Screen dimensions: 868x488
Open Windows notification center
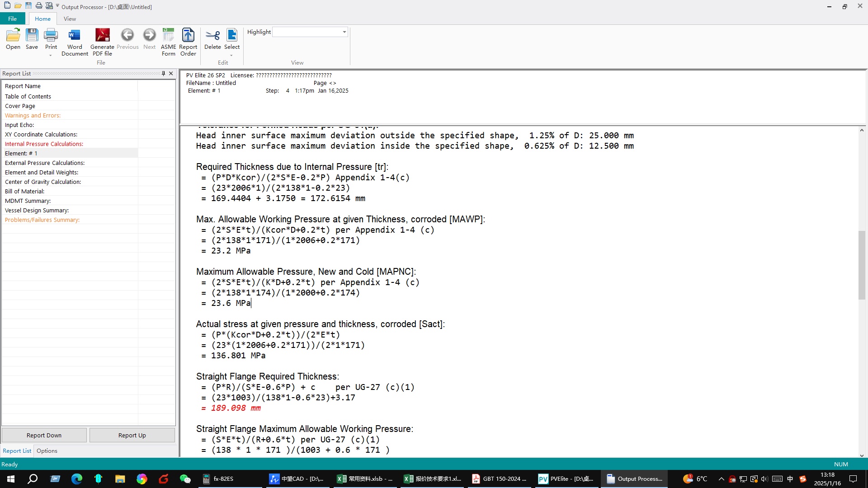pyautogui.click(x=853, y=479)
